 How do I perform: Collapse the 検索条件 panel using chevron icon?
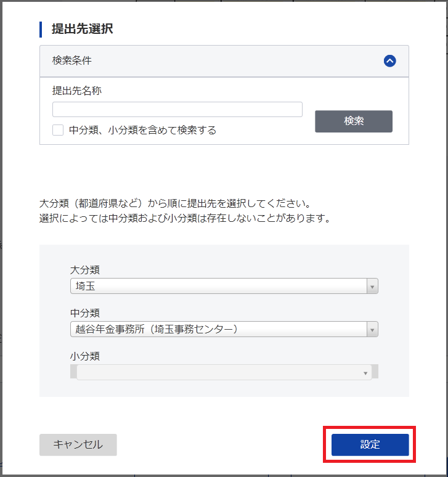(389, 61)
